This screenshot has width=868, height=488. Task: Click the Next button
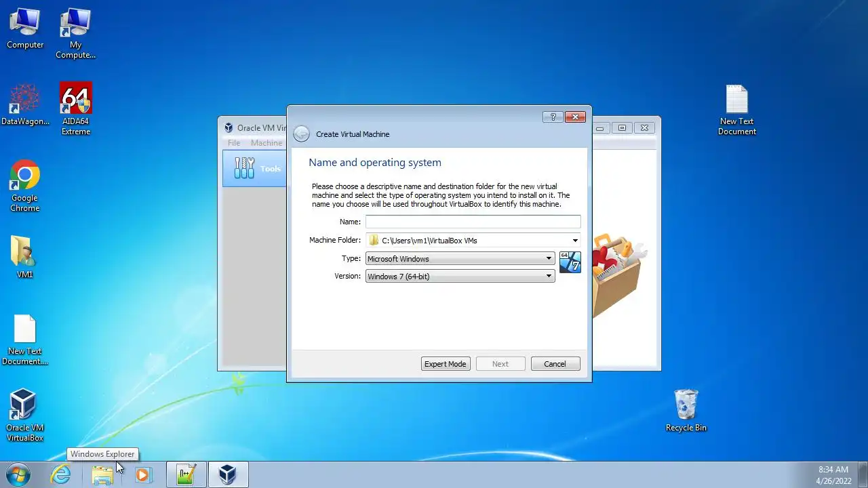500,364
